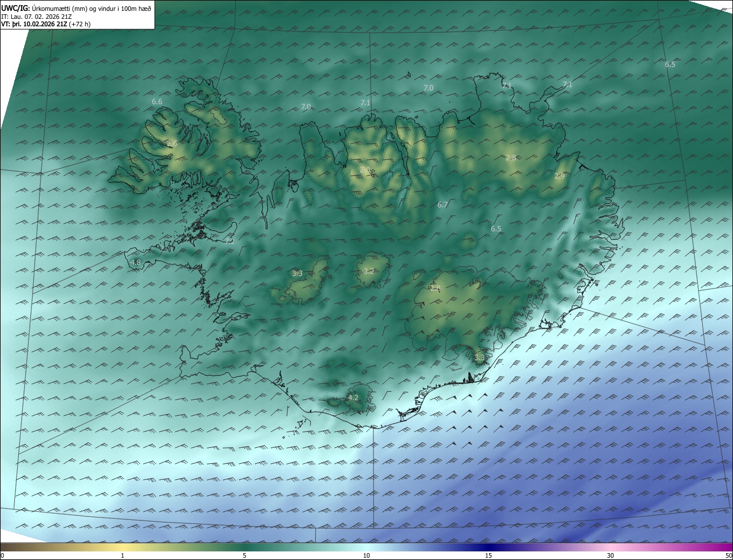
Task: Click the yellow part of the colorbar above 1
Action: 123,546
